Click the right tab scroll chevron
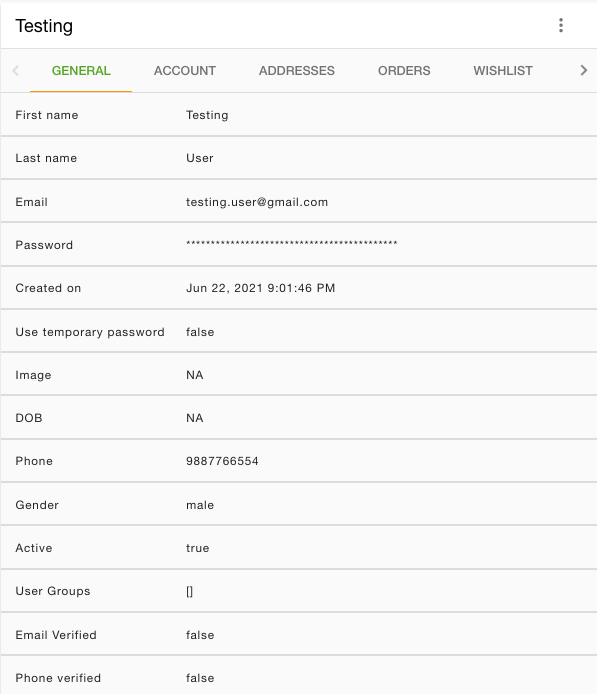Screen dimensions: 597x694 pos(583,70)
